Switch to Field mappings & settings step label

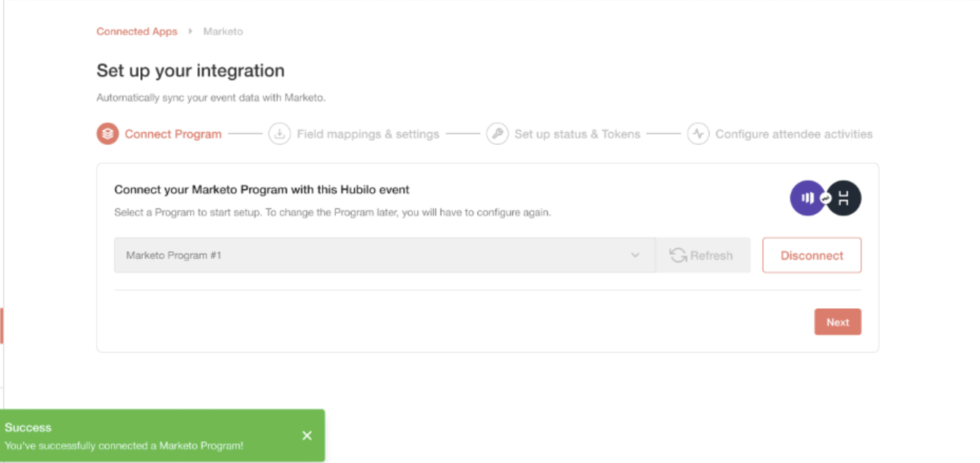click(x=368, y=134)
